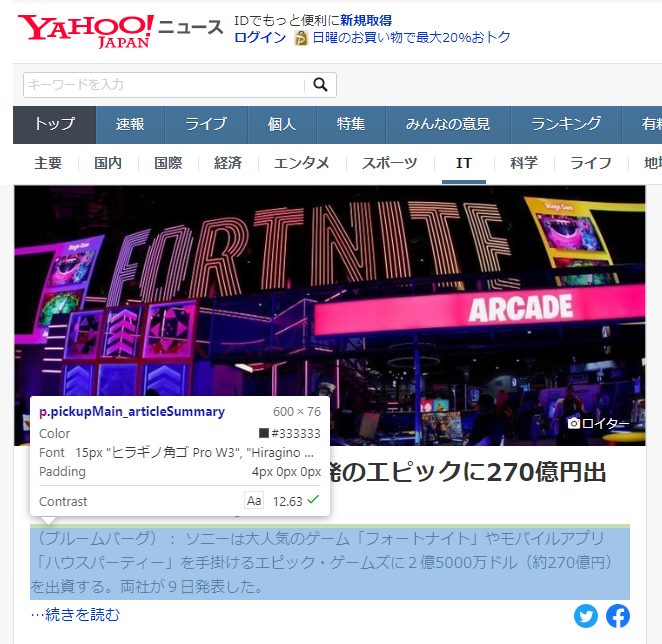Screen dimensions: 662x644
Task: Click the 12.63 contrast value
Action: (288, 501)
